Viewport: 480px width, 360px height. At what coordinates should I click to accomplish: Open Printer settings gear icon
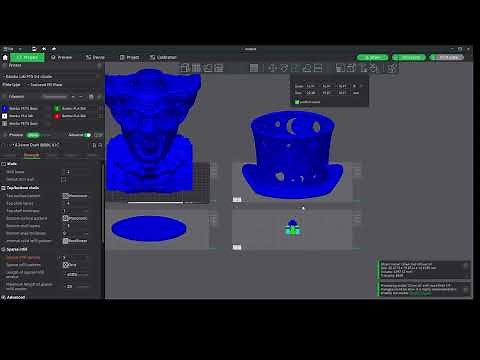point(99,66)
